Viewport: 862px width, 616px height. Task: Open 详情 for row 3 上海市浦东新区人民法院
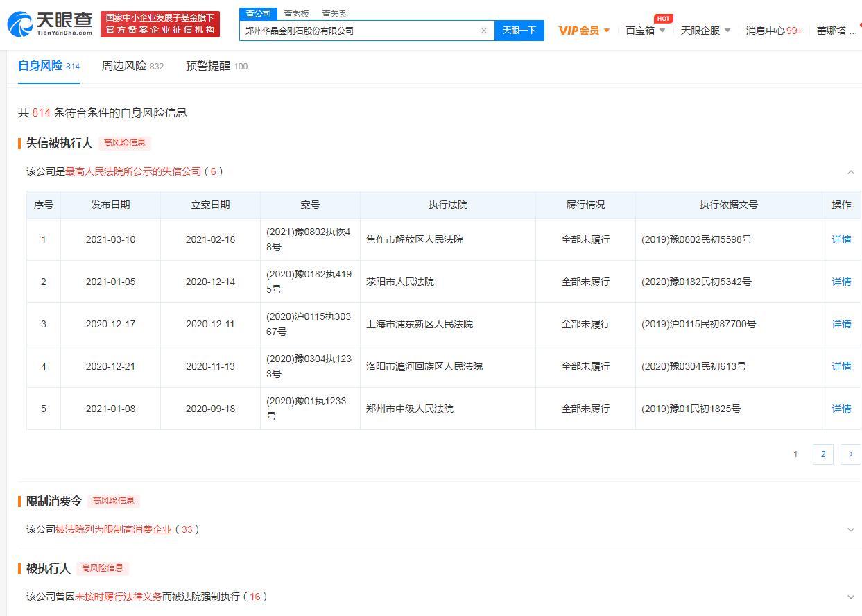(x=841, y=324)
